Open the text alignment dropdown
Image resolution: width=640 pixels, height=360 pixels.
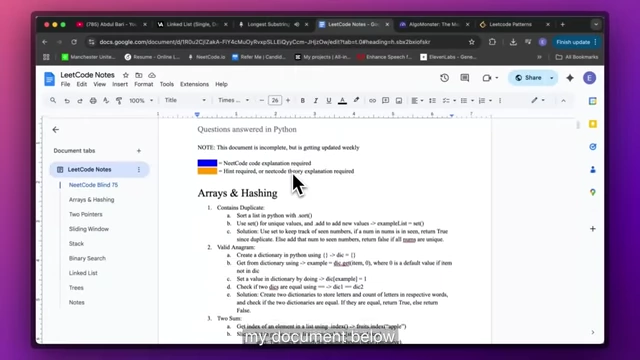(417, 100)
